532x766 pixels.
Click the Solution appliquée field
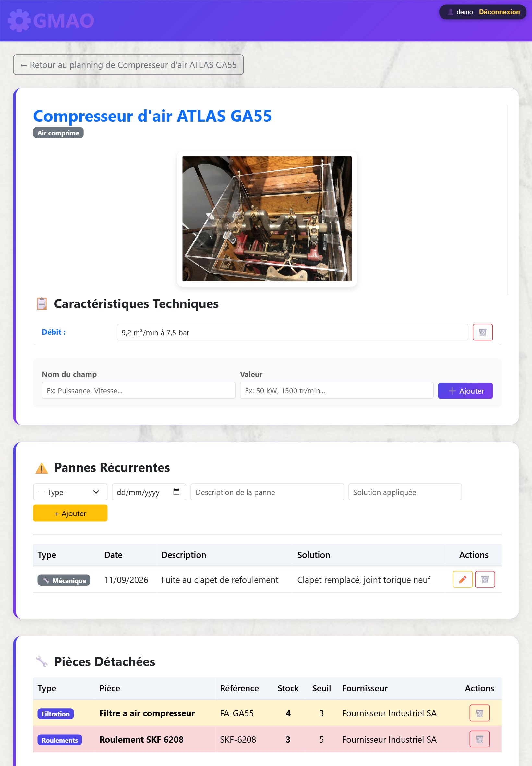[x=405, y=492]
